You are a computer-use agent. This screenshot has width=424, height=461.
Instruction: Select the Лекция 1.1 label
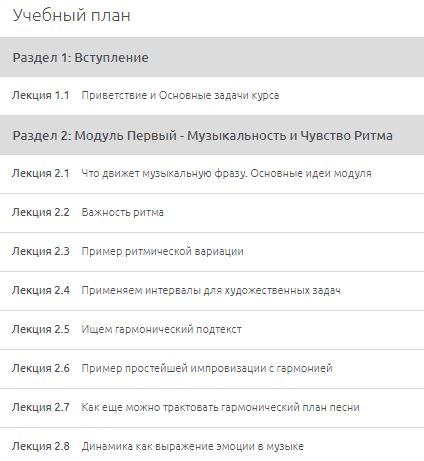41,95
